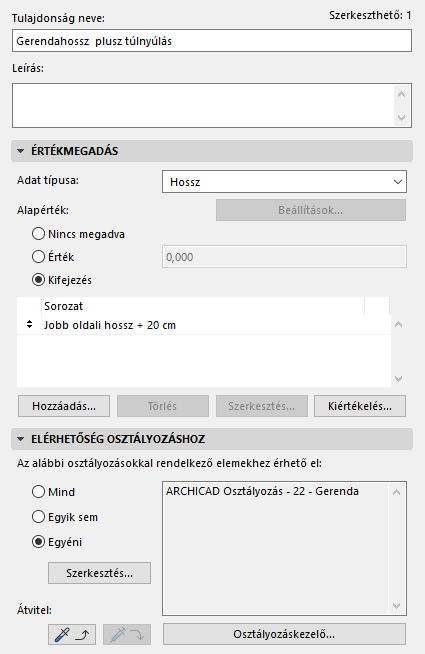425x654 pixels.
Task: Select the Jobb oldali hossz + 20 cm row
Action: (204, 325)
